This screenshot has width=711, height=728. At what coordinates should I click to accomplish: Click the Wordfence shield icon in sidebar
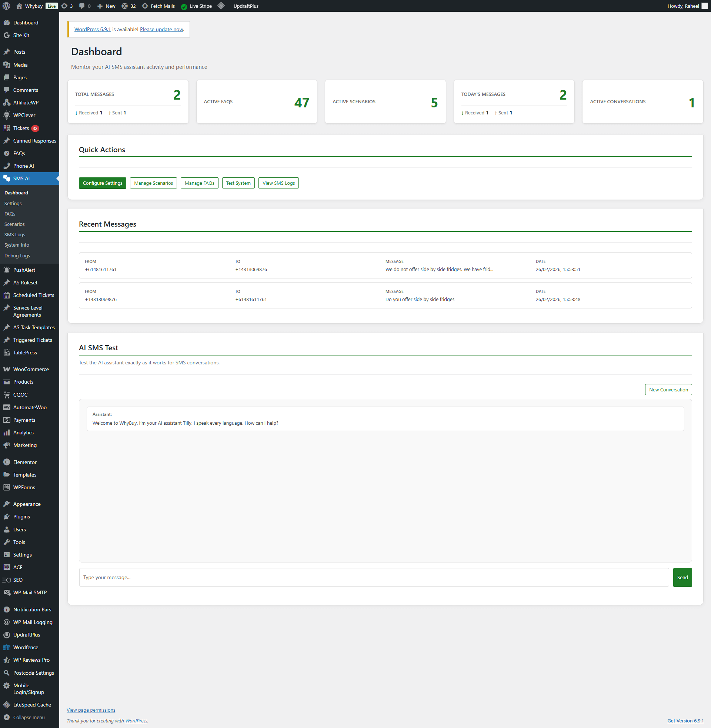7,647
